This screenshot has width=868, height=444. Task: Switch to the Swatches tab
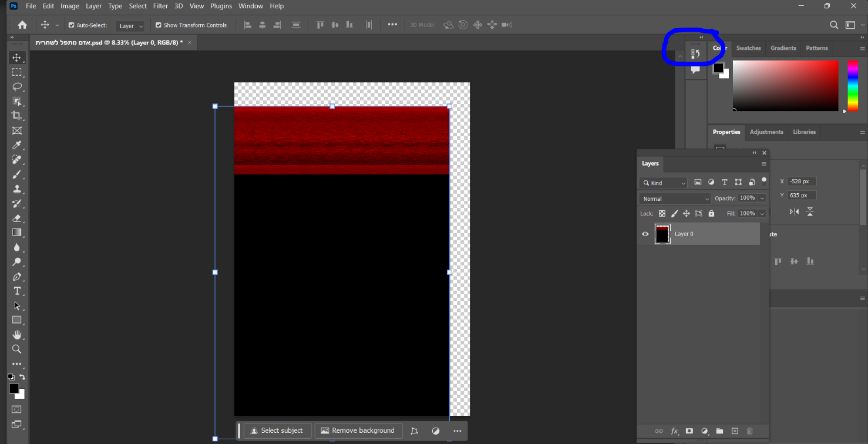click(x=748, y=48)
